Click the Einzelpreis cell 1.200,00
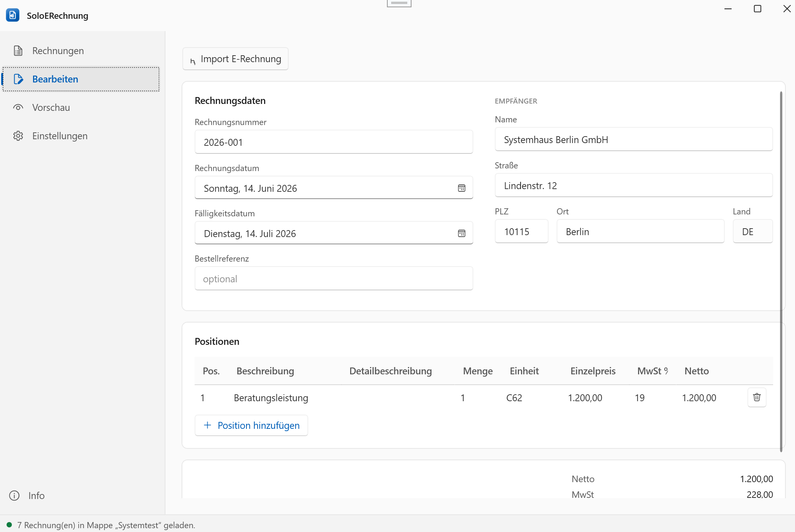 (585, 398)
